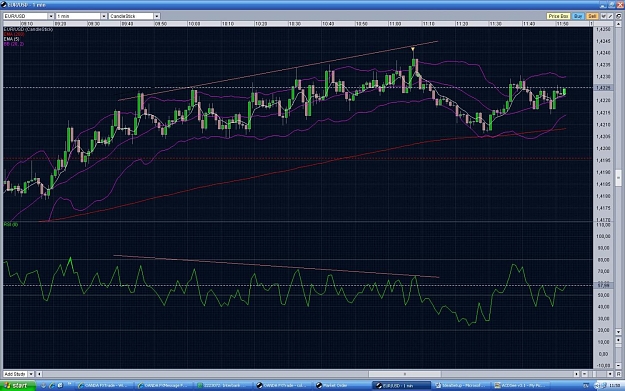The image size is (625, 391).
Task: Click the blue Buy button
Action: pyautogui.click(x=578, y=16)
